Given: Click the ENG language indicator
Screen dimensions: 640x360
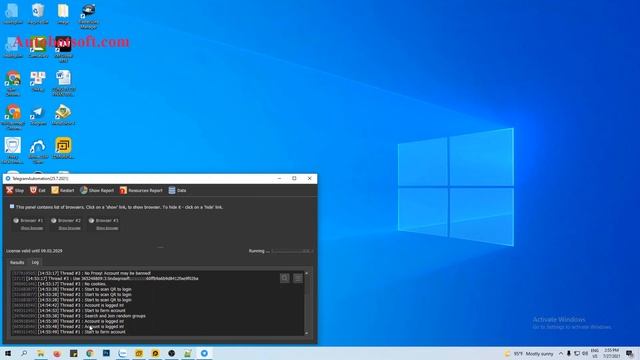Looking at the screenshot, I should tap(595, 353).
